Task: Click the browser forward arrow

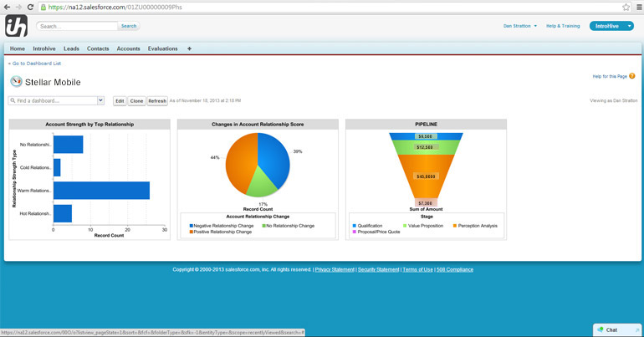Action: click(x=18, y=7)
